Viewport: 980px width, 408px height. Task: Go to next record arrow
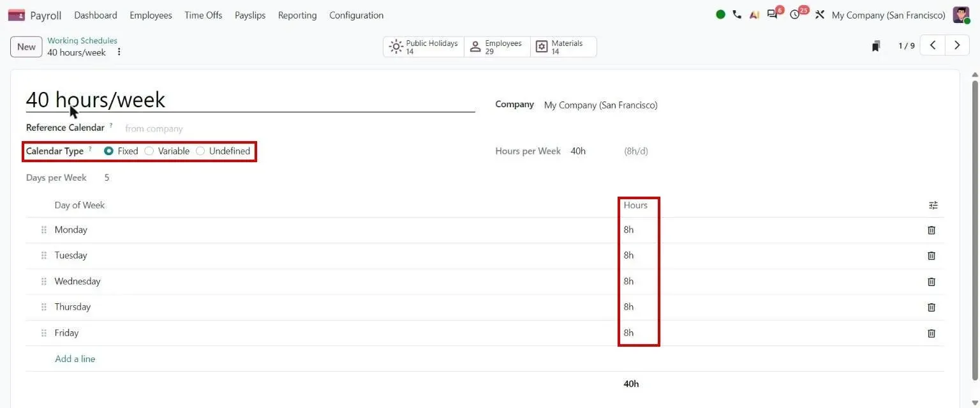point(957,45)
